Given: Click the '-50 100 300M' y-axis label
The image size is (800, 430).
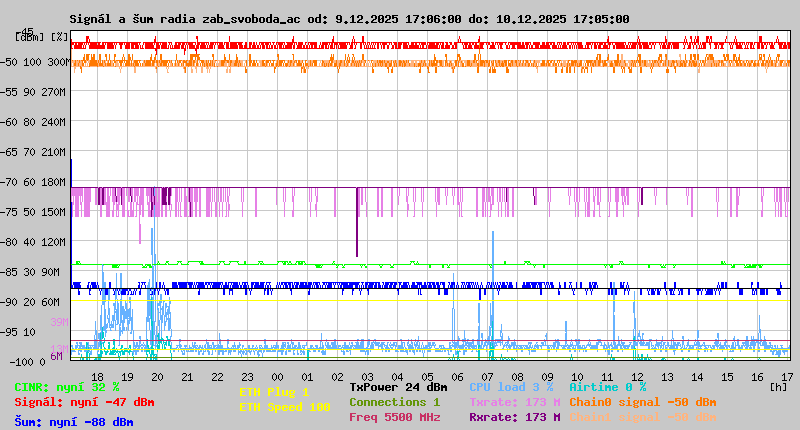Looking at the screenshot, I should point(35,62).
